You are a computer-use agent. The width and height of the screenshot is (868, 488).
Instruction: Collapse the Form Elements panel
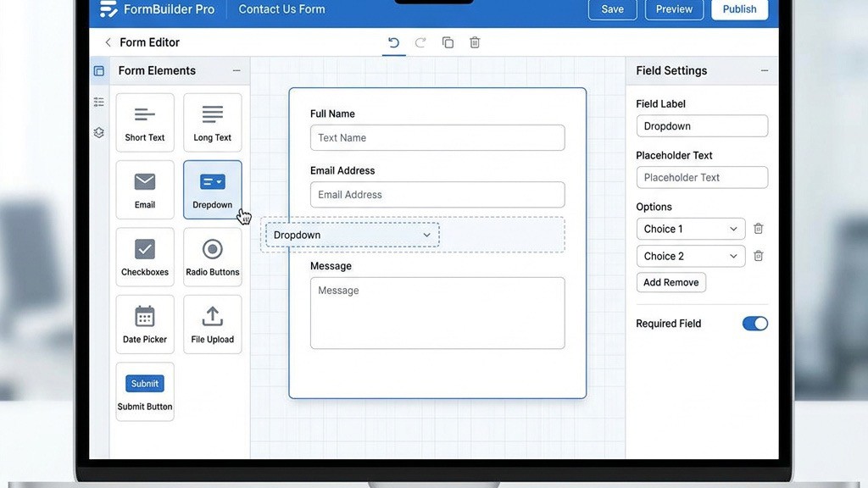[x=236, y=70]
